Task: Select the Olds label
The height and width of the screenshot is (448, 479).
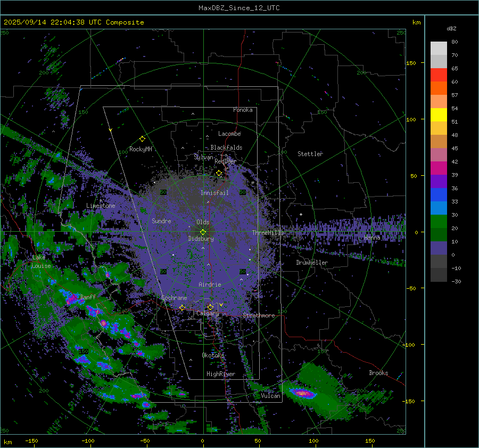Action: coord(203,222)
